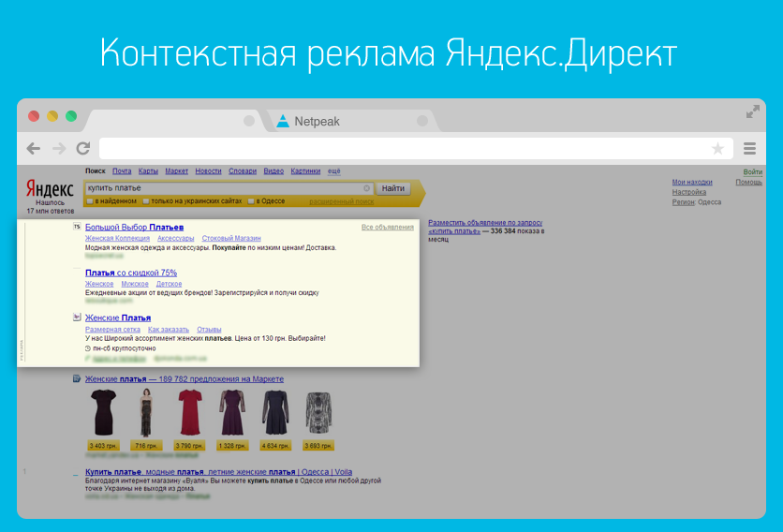Enable 'только на украинских сайтах' checkbox
783x532 pixels.
pos(146,201)
